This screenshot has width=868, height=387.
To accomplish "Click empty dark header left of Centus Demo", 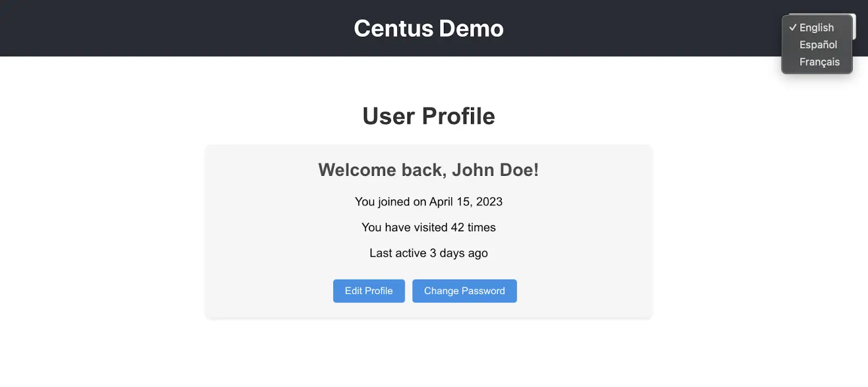I will point(163,28).
